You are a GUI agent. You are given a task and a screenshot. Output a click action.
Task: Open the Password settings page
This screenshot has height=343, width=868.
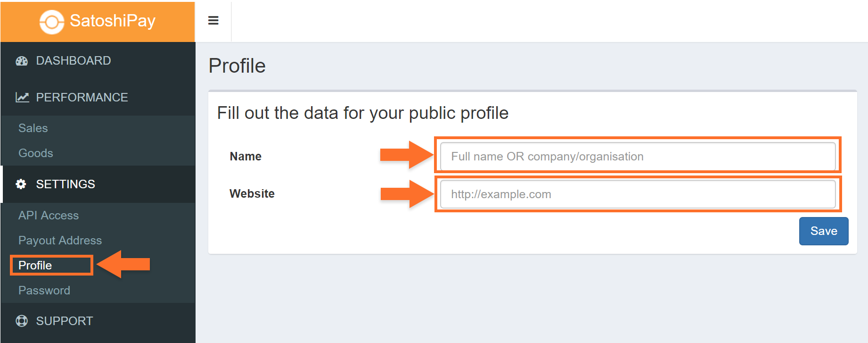tap(44, 290)
